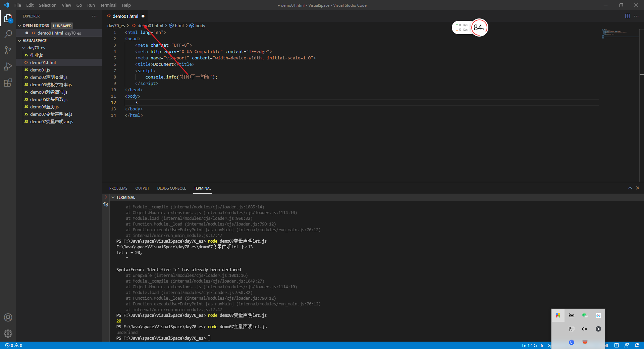The image size is (644, 349).
Task: Click the split editor right icon
Action: [628, 16]
